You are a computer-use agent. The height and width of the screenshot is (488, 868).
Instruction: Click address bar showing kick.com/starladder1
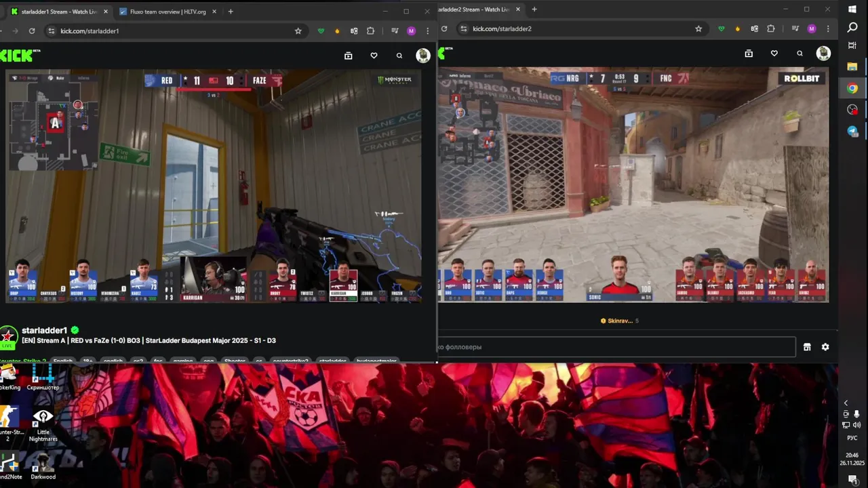pos(175,30)
